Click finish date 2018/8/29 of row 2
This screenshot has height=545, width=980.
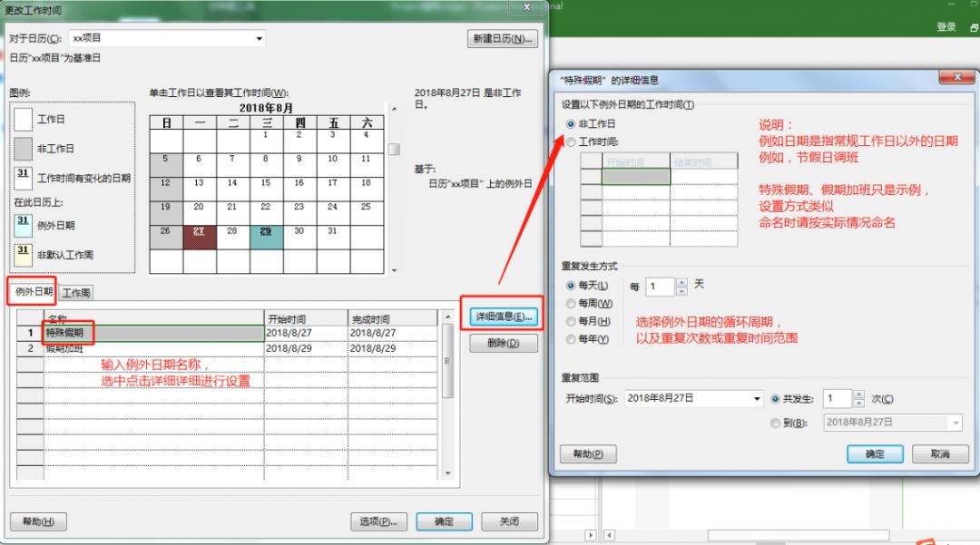click(393, 348)
